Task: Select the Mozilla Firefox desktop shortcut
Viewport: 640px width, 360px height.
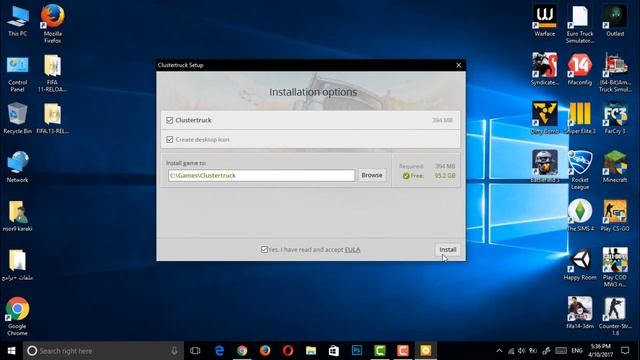Action: [53, 23]
